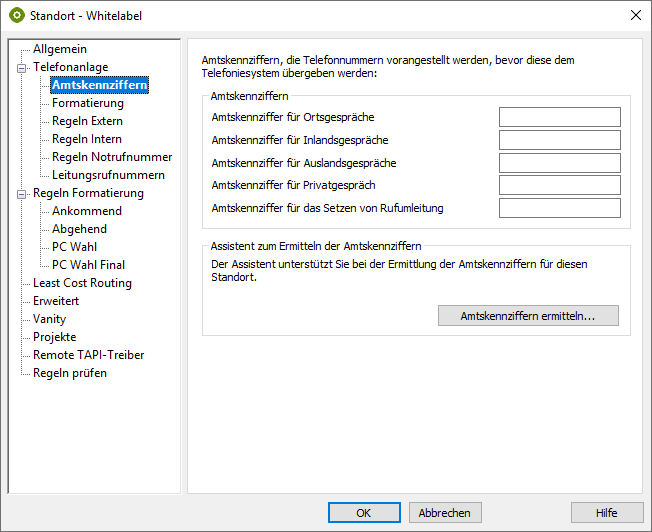The height and width of the screenshot is (532, 652).
Task: Select Remote TAPI-Treiber in tree
Action: pyautogui.click(x=88, y=355)
